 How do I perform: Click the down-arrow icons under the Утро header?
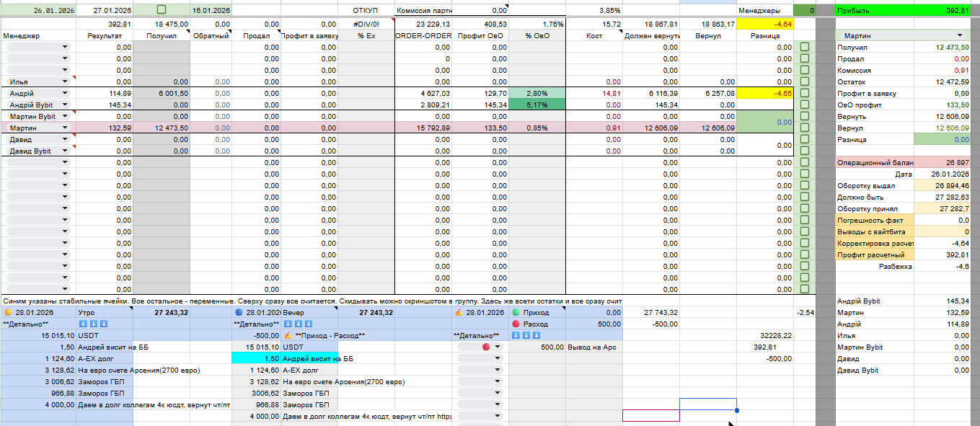tap(92, 324)
